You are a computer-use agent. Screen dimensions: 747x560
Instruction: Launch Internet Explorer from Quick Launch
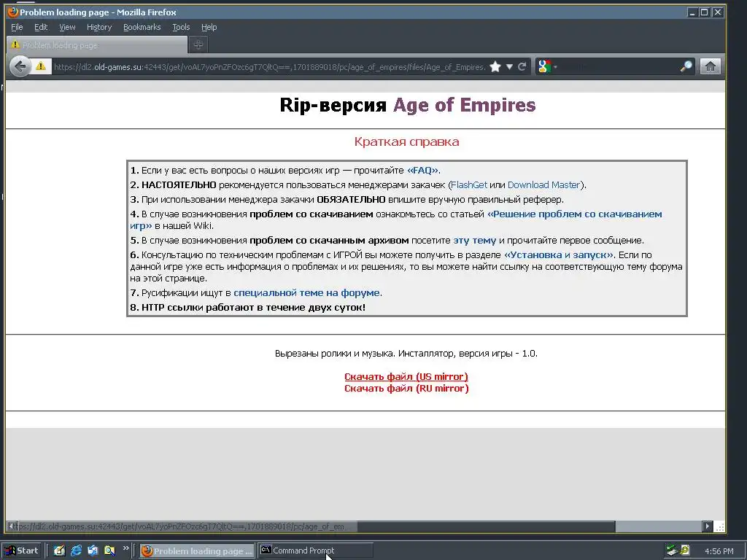pyautogui.click(x=76, y=551)
